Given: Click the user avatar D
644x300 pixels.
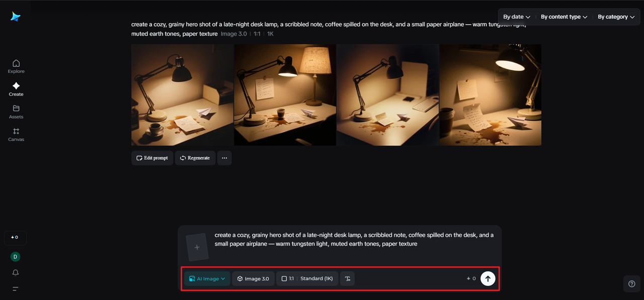Looking at the screenshot, I should 16,257.
